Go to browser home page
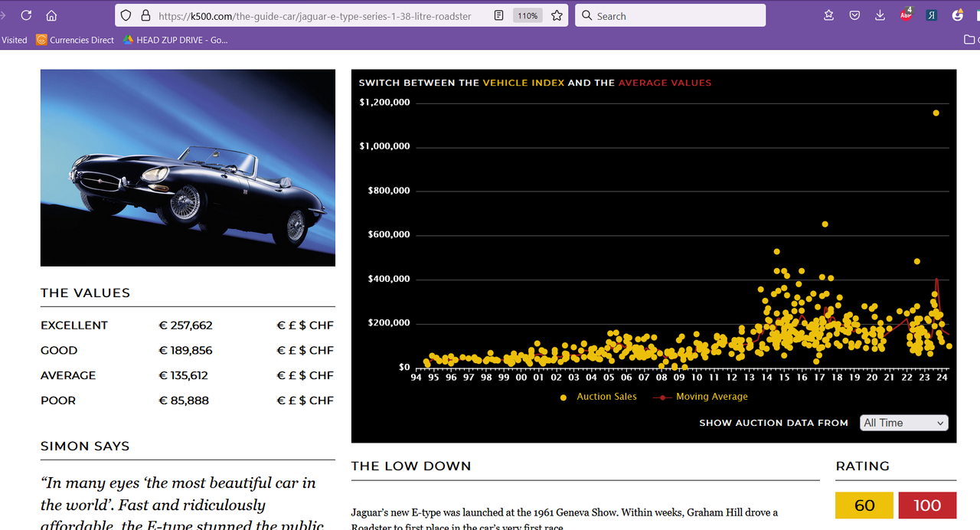 tap(51, 15)
